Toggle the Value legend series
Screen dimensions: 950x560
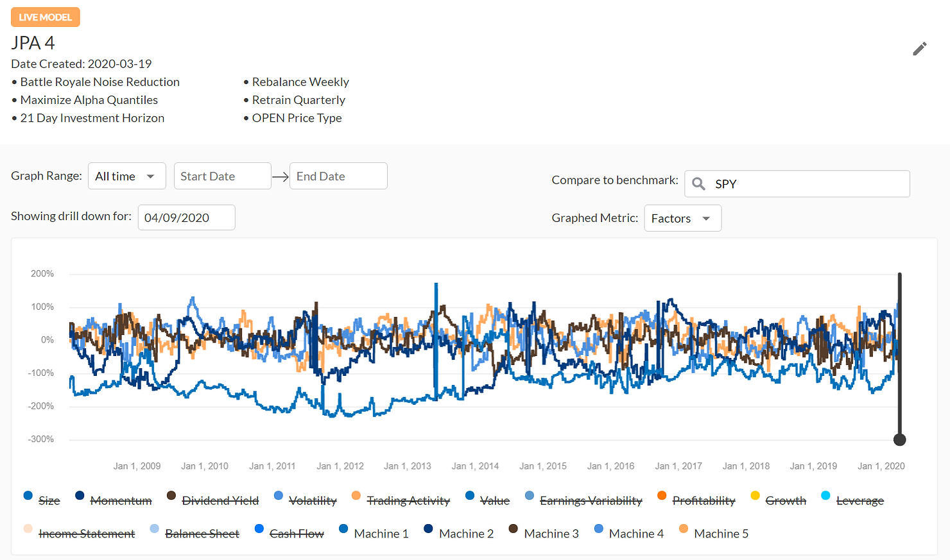(487, 500)
